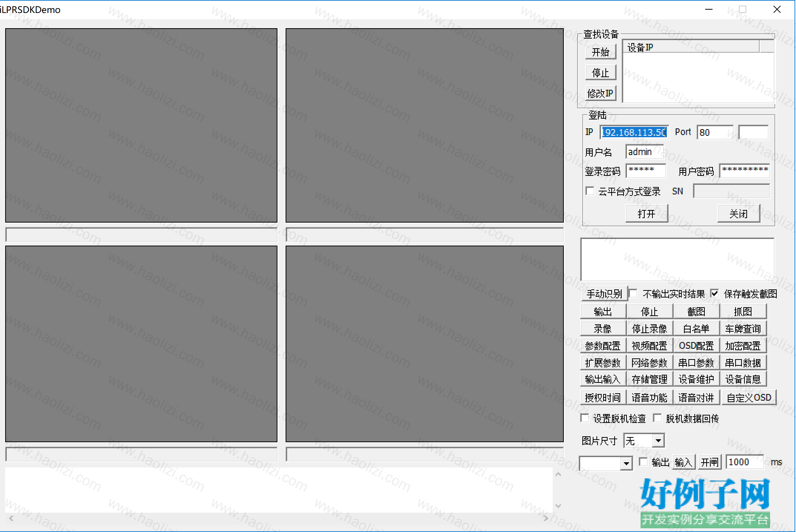
Task: Click the 停止录像 button
Action: click(650, 328)
